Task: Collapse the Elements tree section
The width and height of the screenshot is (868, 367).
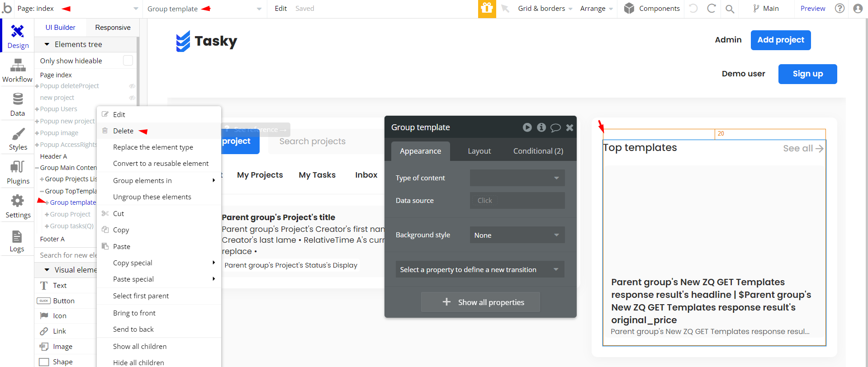Action: (47, 44)
